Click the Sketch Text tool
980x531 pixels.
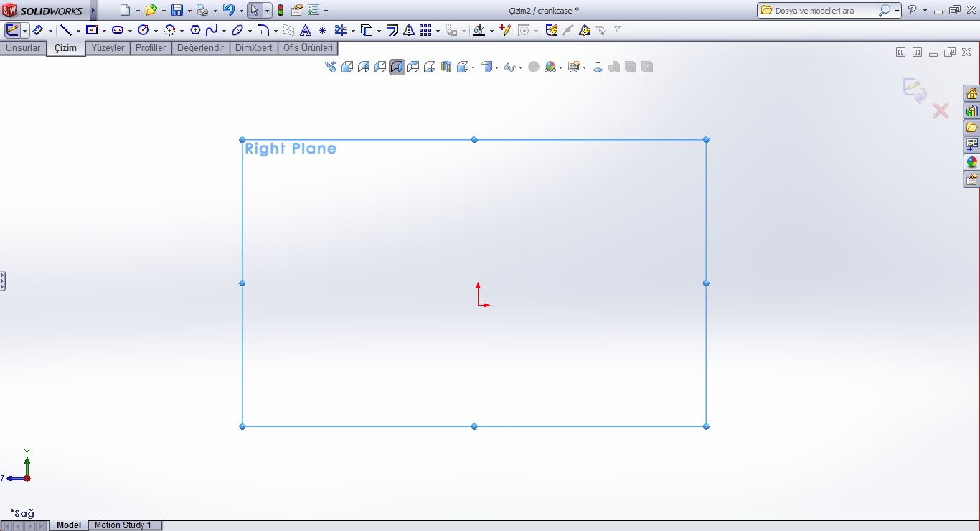point(306,30)
